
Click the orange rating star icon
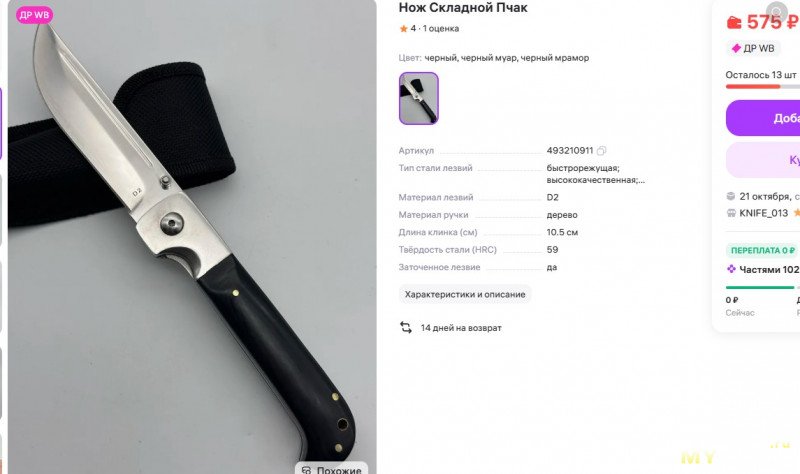[403, 29]
